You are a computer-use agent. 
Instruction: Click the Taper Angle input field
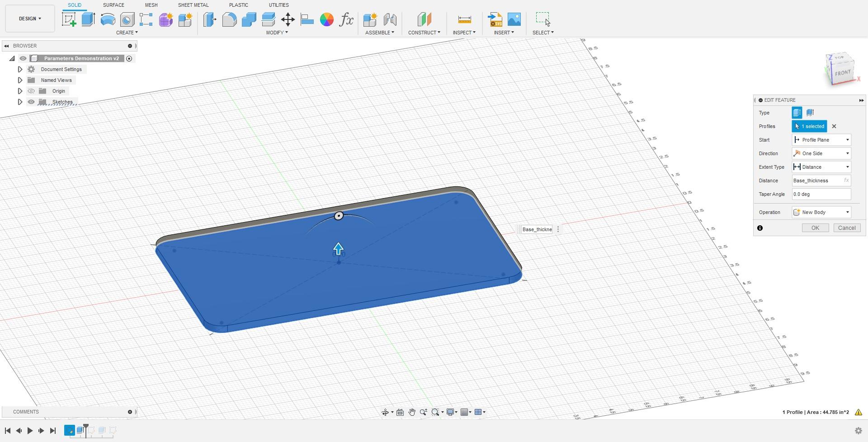[x=821, y=194]
